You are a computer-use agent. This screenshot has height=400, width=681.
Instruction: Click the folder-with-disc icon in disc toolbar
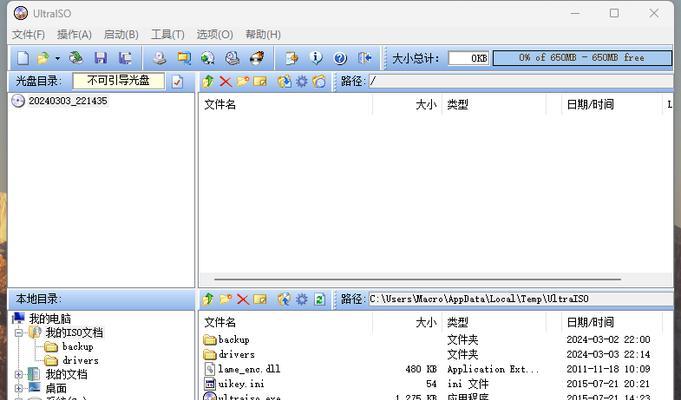pyautogui.click(x=319, y=81)
